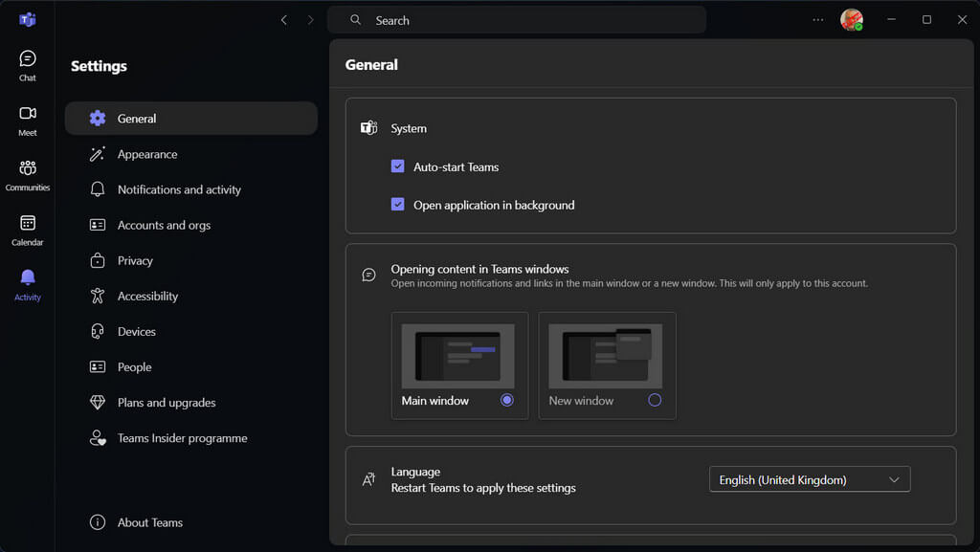This screenshot has width=980, height=552.
Task: Open the About Teams page
Action: pos(191,522)
